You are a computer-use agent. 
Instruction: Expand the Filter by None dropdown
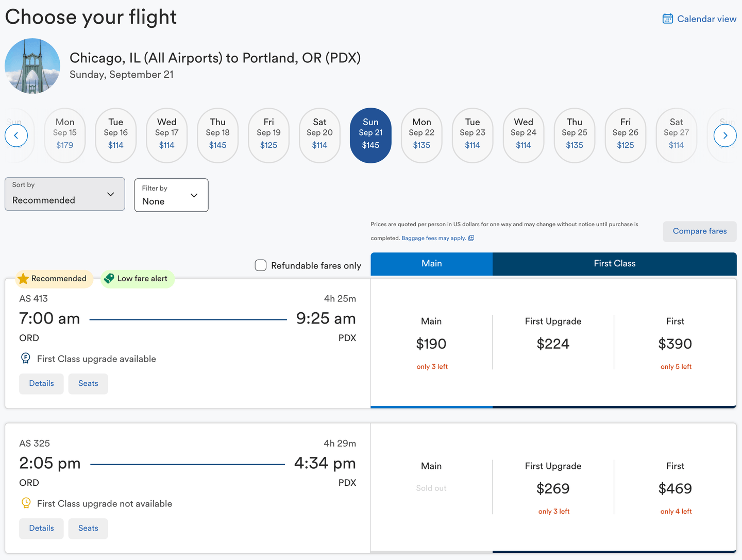pos(171,195)
